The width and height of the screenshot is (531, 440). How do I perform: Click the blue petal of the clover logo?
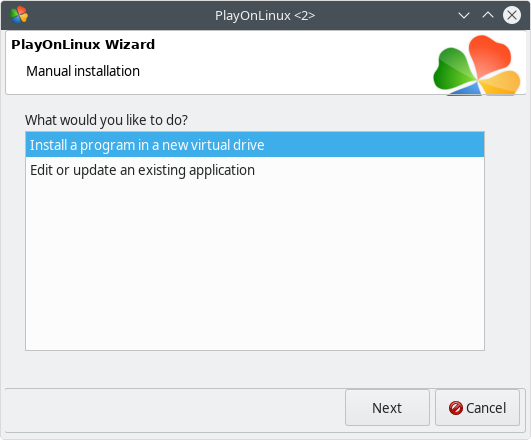pyautogui.click(x=466, y=90)
